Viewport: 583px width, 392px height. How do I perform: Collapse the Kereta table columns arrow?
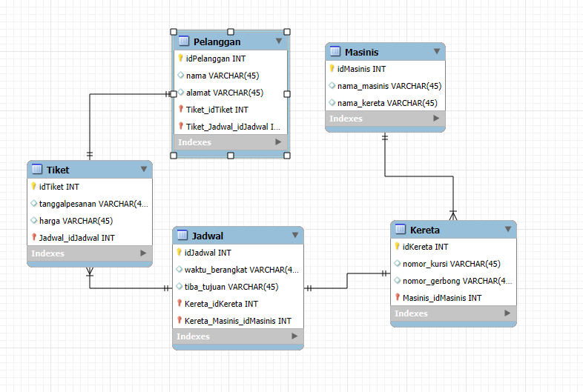pyautogui.click(x=508, y=229)
